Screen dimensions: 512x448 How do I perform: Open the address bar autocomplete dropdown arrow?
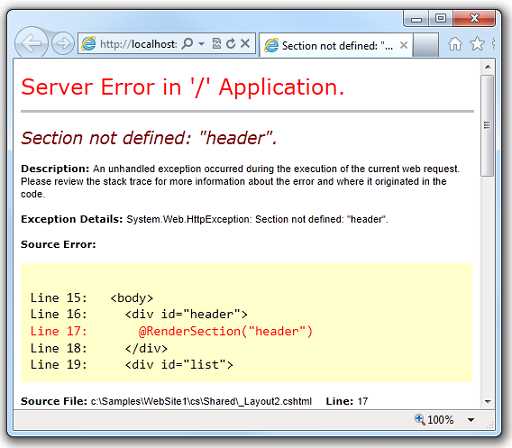tap(201, 44)
